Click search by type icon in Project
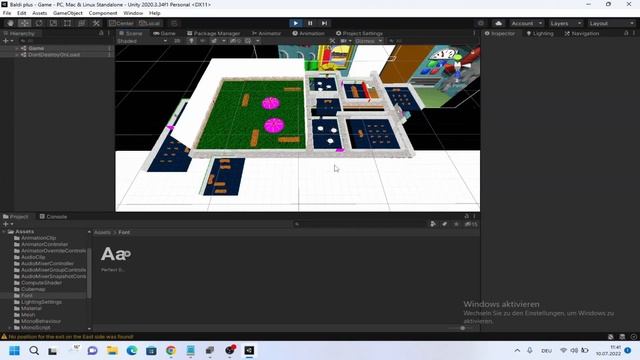Viewport: 640px width, 360px height. click(x=433, y=224)
